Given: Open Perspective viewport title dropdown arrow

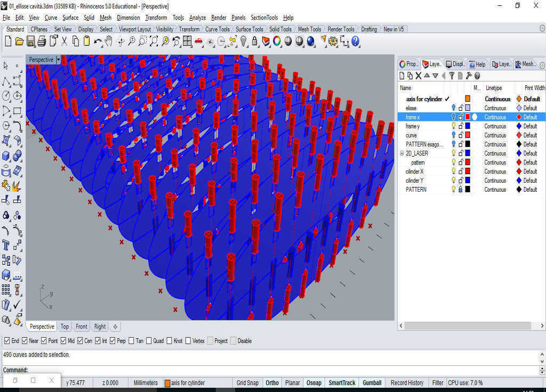Looking at the screenshot, I should pyautogui.click(x=58, y=60).
